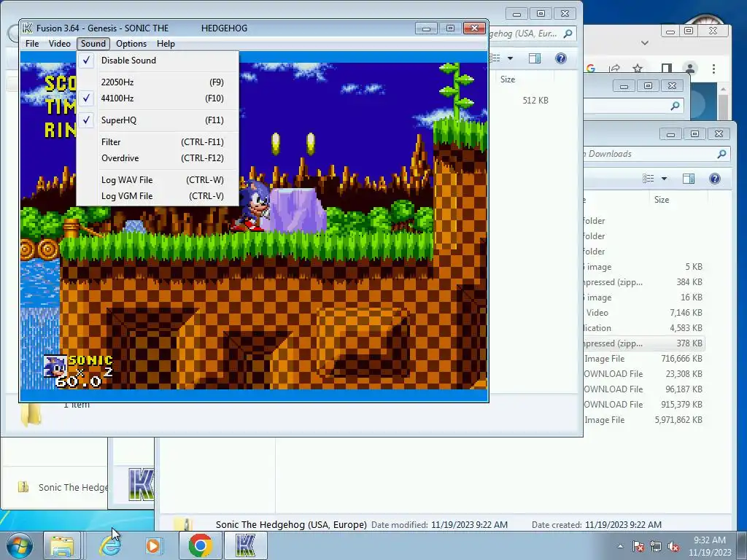Launch Internet Explorer from the taskbar
This screenshot has height=560, width=747.
click(x=109, y=545)
